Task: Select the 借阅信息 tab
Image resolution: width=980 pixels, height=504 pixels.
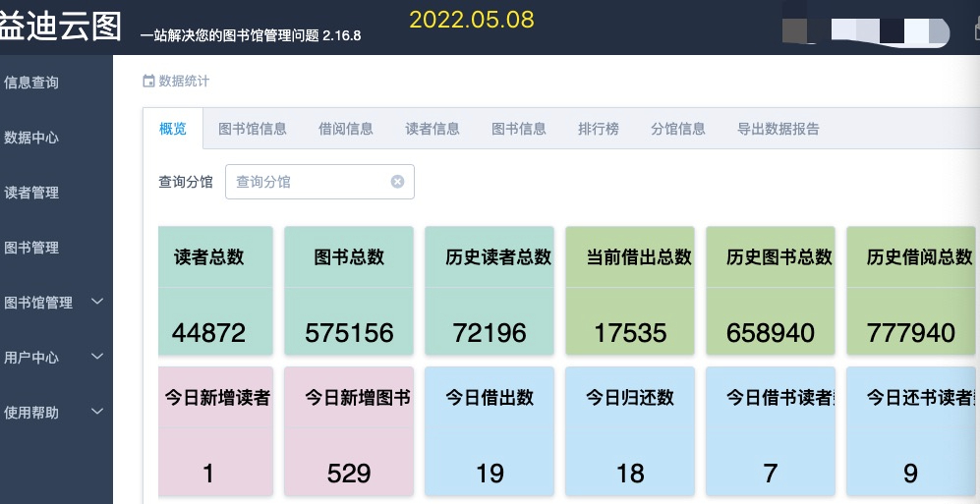Action: click(346, 129)
